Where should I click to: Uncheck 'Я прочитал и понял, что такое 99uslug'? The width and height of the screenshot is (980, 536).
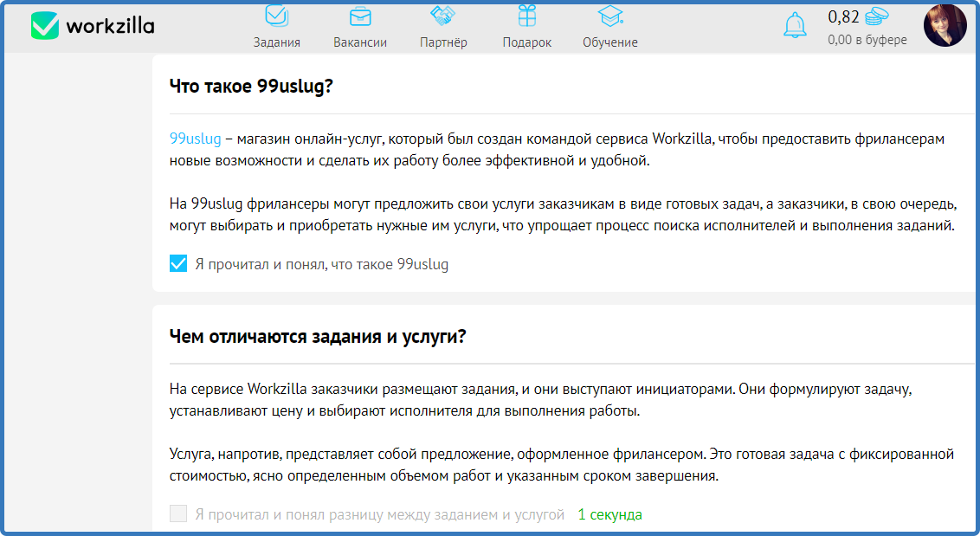178,263
